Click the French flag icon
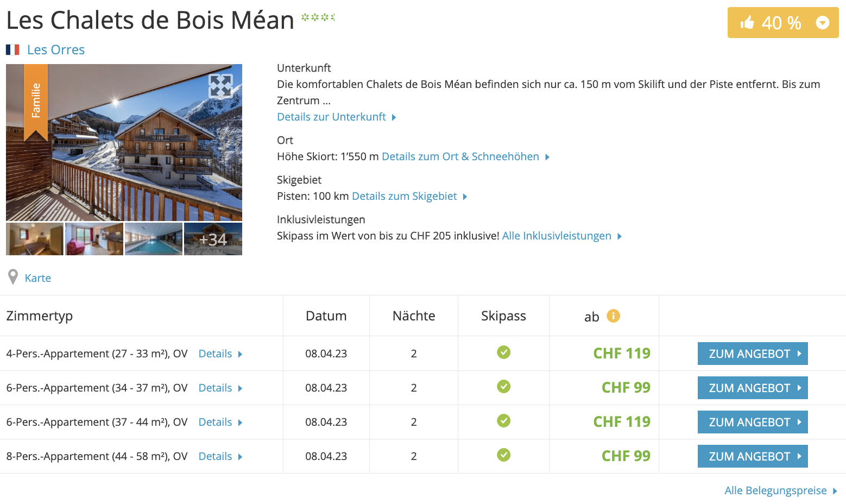The width and height of the screenshot is (846, 504). 12,50
